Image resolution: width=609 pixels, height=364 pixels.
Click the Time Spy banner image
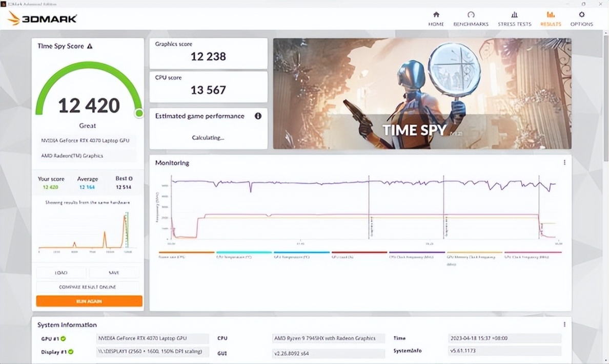point(422,94)
